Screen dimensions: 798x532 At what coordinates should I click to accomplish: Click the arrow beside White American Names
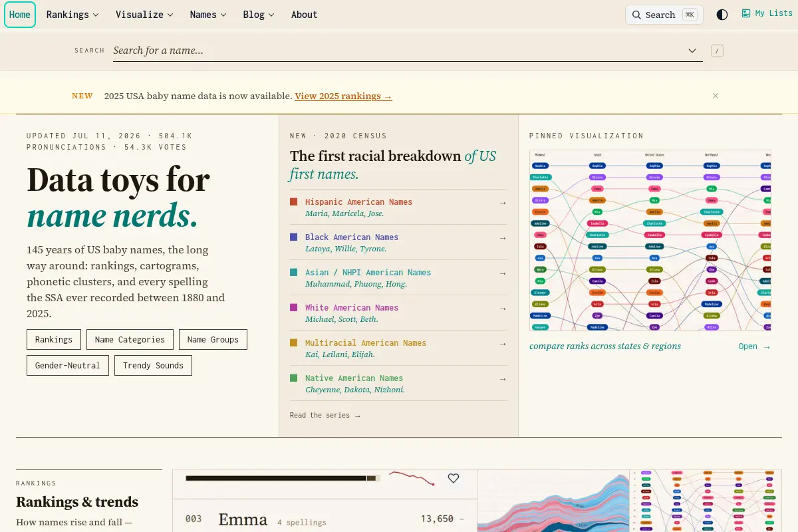pyautogui.click(x=503, y=309)
